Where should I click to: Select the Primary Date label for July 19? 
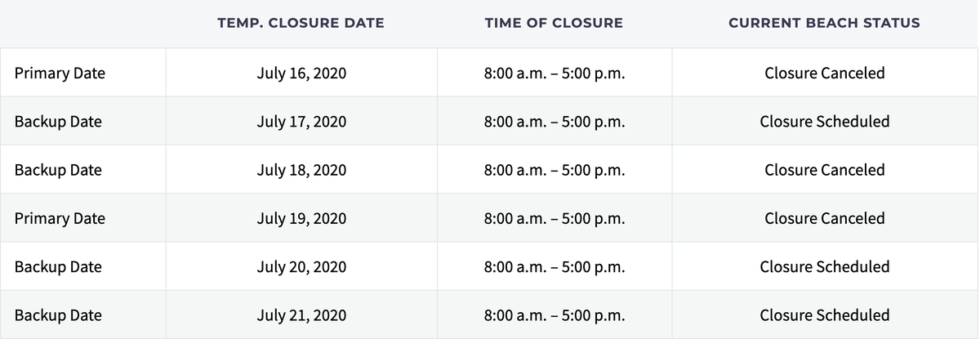(60, 218)
